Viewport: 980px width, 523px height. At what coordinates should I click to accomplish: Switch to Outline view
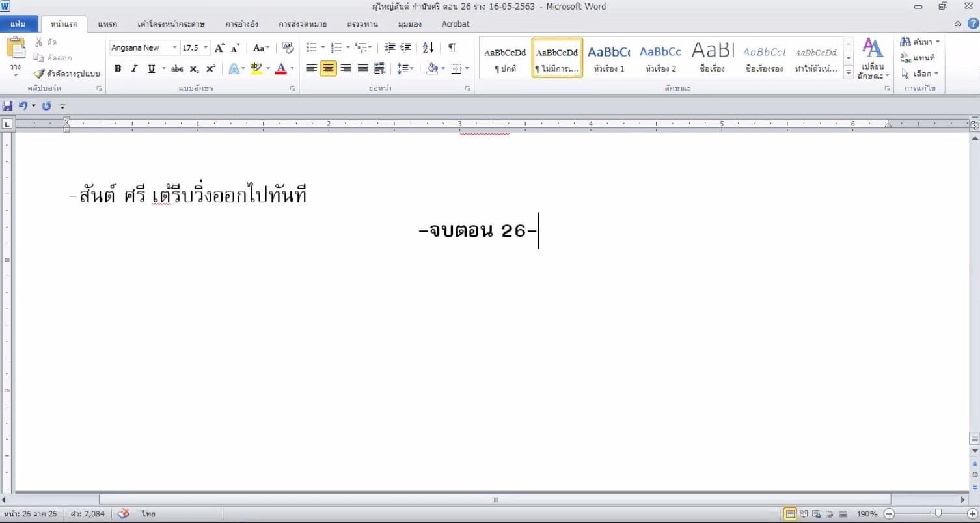click(830, 514)
